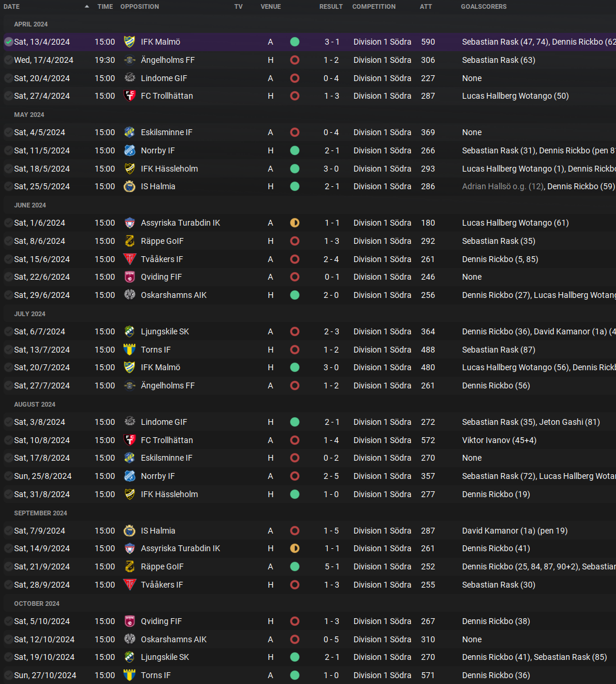Tick the selection circle for Sun, 27/10/2024

pos(8,675)
